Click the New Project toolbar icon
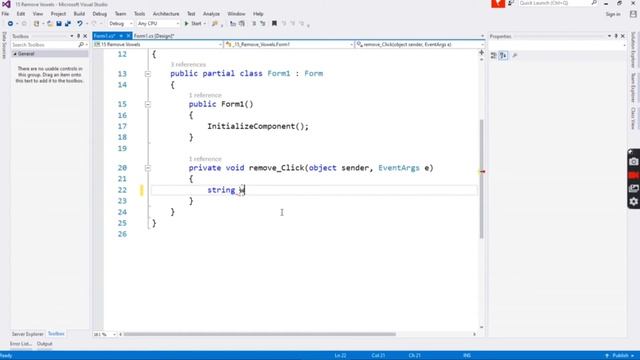Screen dimensions: 640x360 (36, 24)
